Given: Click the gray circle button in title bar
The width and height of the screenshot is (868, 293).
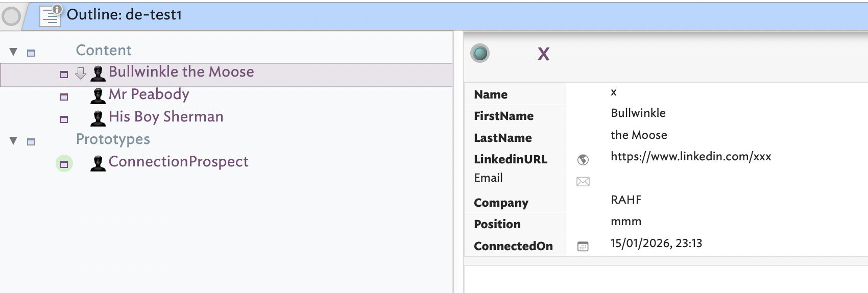Looking at the screenshot, I should [x=11, y=16].
